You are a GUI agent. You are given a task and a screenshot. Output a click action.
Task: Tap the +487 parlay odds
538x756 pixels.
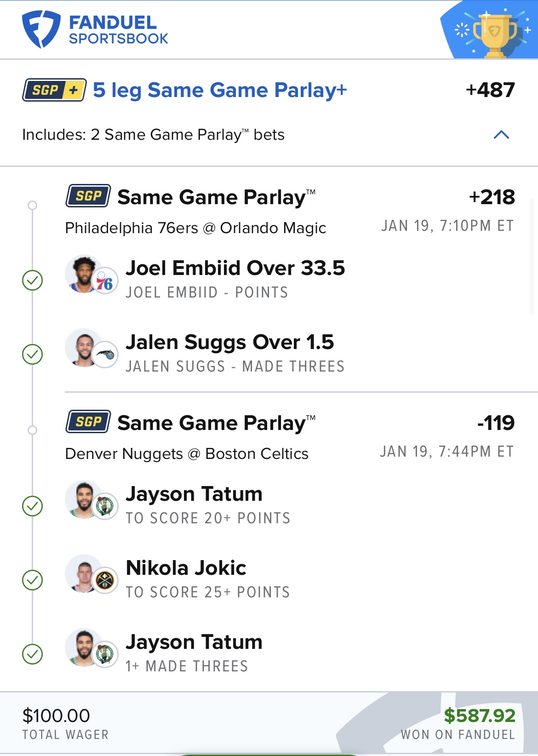(490, 90)
